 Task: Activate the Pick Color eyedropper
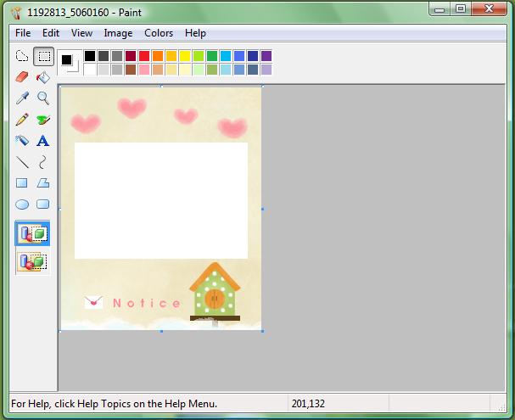tap(22, 98)
